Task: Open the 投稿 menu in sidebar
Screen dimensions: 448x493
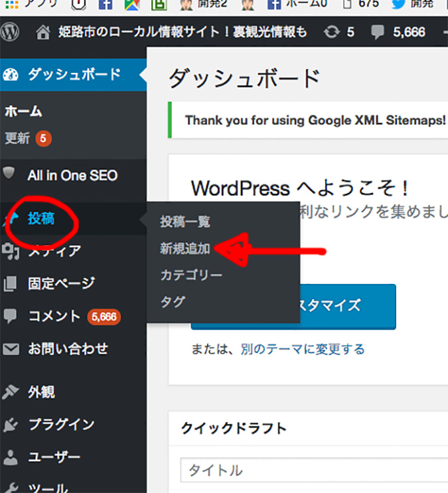Action: click(x=41, y=219)
